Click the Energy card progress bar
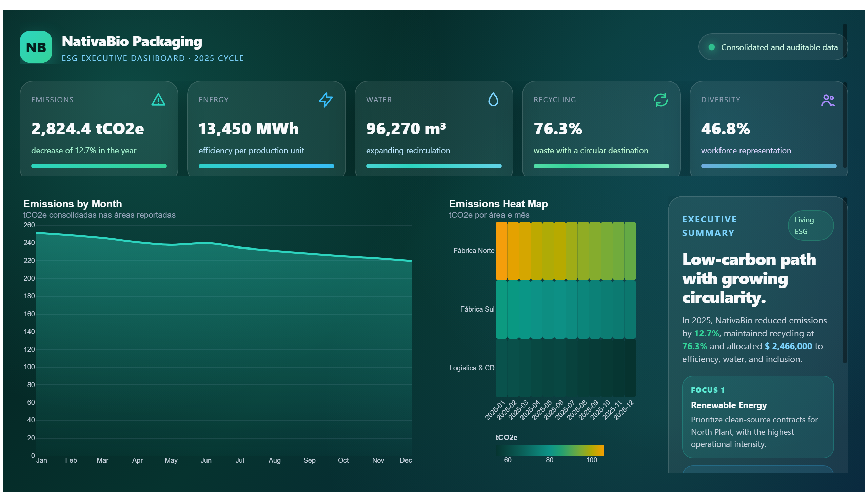The image size is (868, 495). 266,166
